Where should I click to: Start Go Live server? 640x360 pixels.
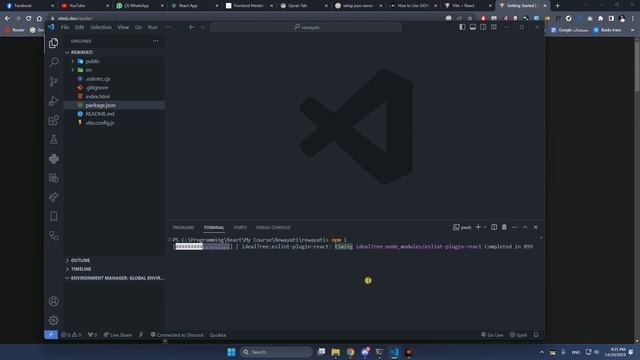(492, 335)
